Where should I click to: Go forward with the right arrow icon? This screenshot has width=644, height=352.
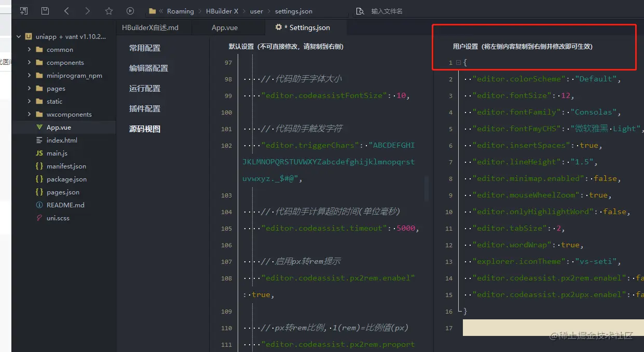(87, 11)
